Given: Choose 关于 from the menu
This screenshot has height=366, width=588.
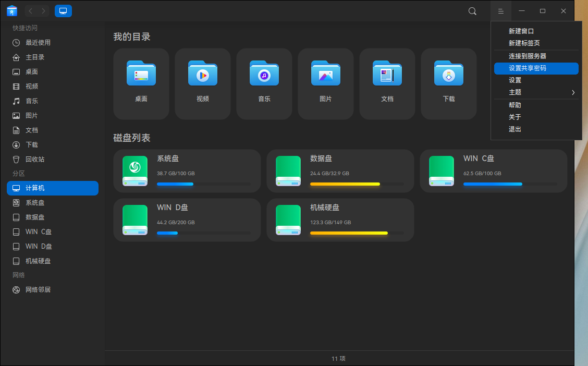Looking at the screenshot, I should coord(536,117).
